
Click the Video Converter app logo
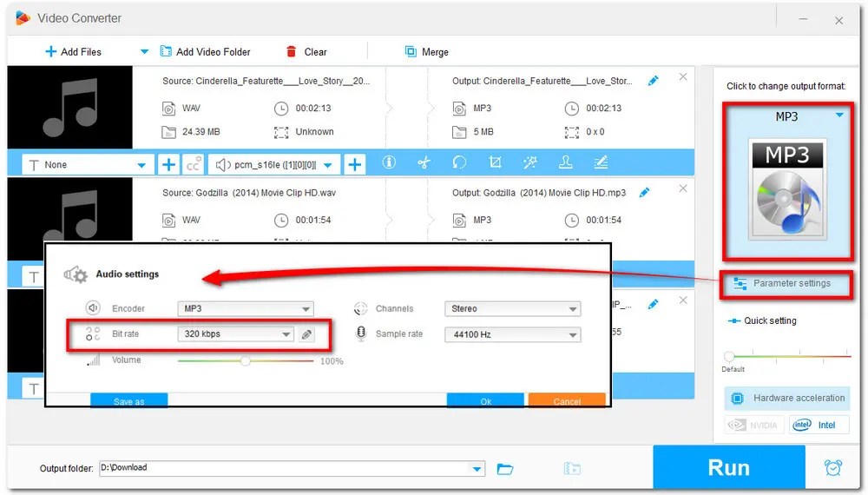click(23, 18)
